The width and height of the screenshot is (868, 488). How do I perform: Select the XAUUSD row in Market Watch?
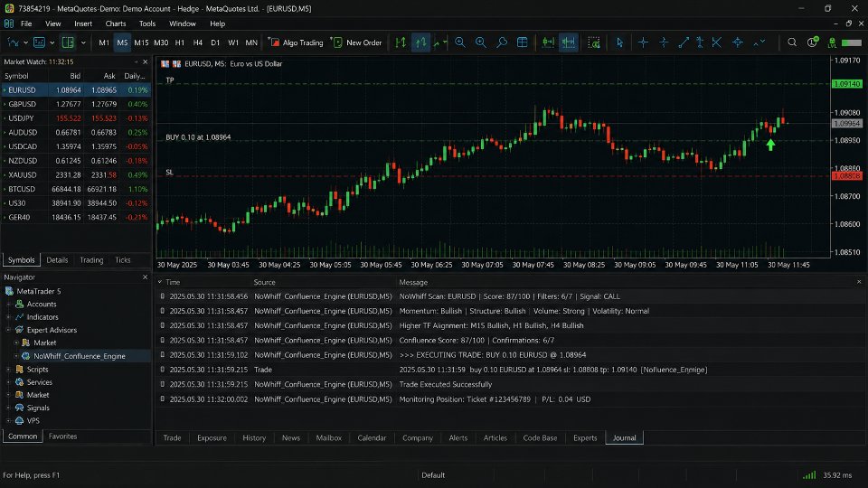pyautogui.click(x=76, y=174)
